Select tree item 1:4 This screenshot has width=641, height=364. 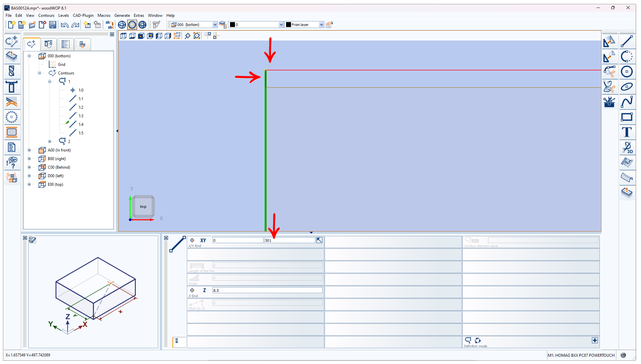pyautogui.click(x=81, y=125)
